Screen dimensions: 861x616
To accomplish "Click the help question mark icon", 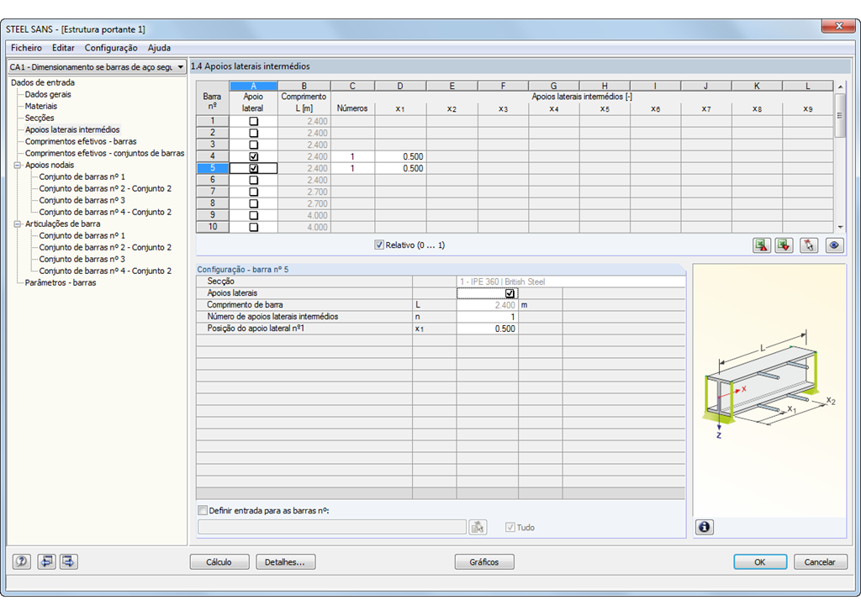I will (x=21, y=561).
